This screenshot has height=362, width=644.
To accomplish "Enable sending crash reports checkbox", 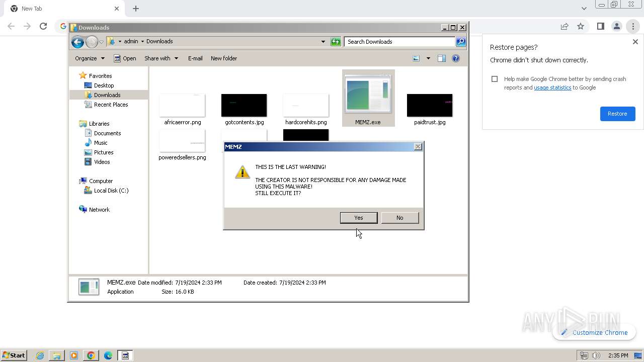I will [495, 79].
